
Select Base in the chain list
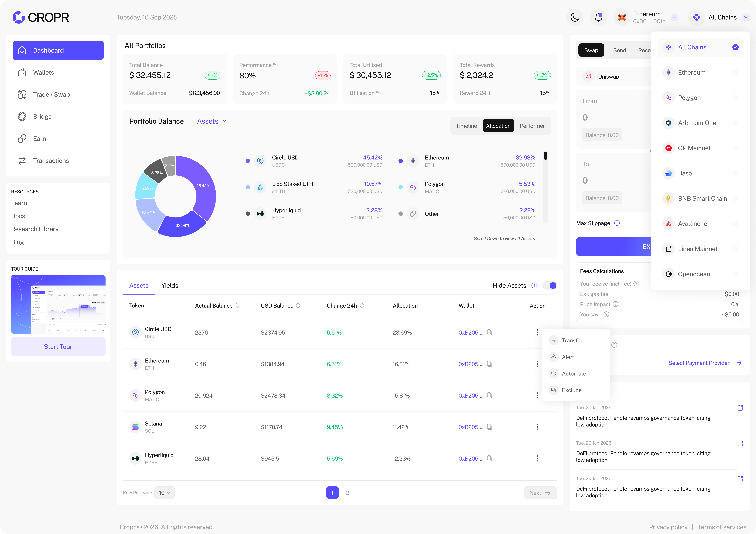[700, 173]
